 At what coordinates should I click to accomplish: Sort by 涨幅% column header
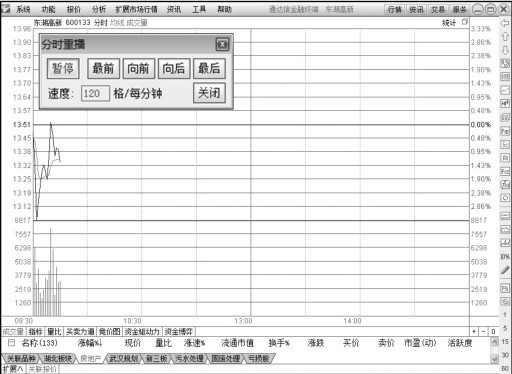[x=90, y=343]
